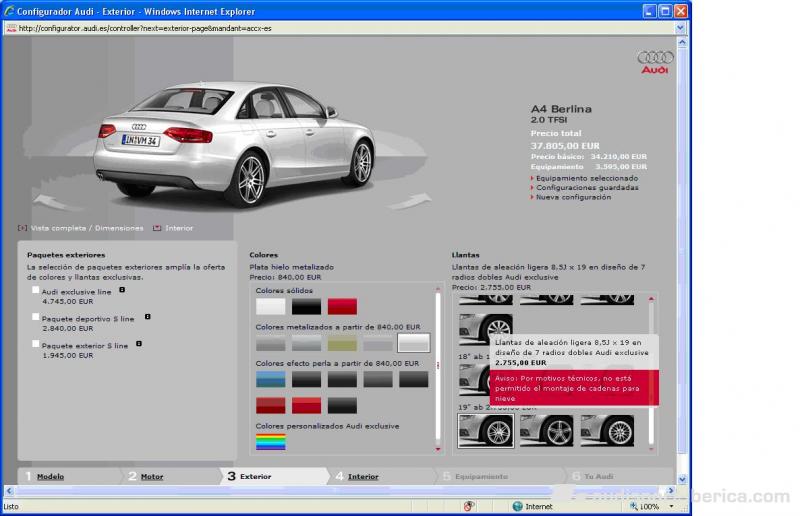Select solid white color swatch
The height and width of the screenshot is (516, 800).
click(x=271, y=306)
